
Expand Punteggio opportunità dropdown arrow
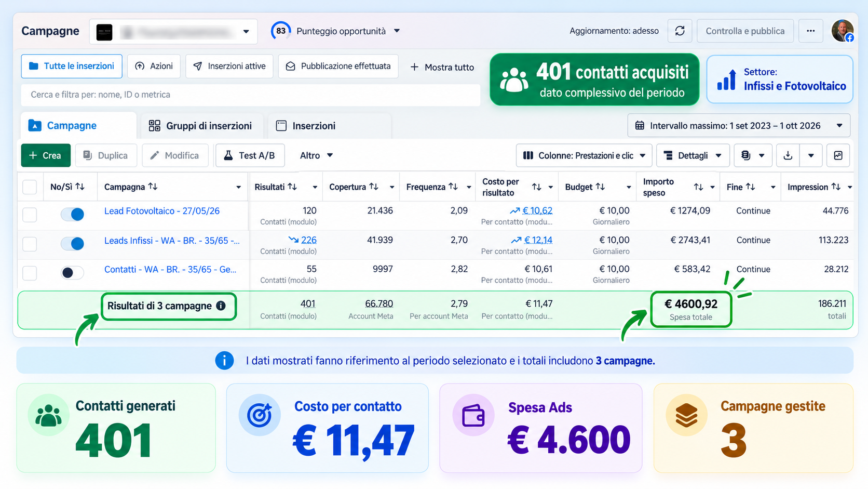pyautogui.click(x=397, y=31)
